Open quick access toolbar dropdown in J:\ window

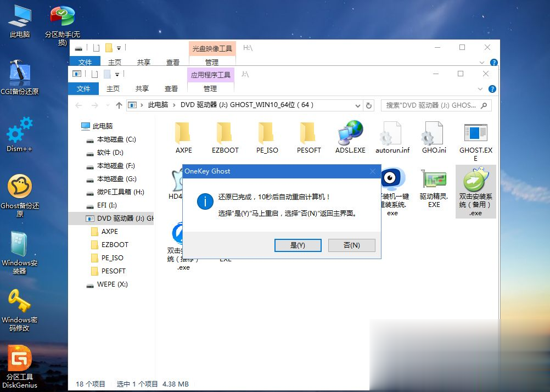tap(117, 75)
